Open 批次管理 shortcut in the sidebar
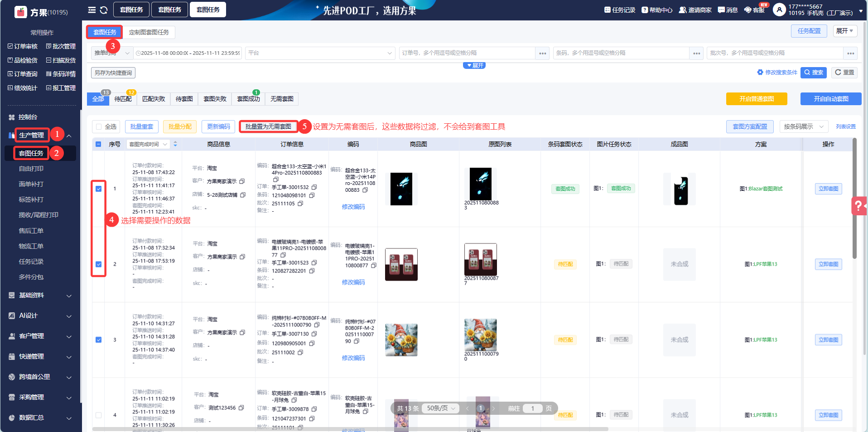868x432 pixels. (61, 46)
